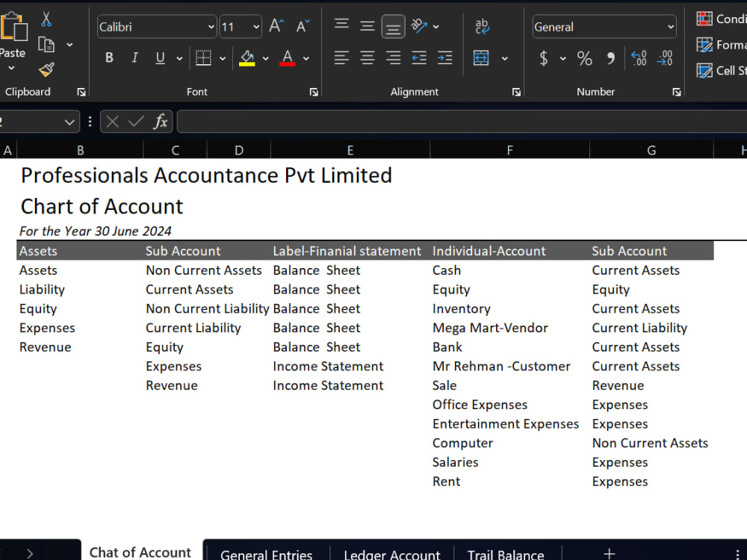
Task: Decrease font size with smaller A
Action: (303, 25)
